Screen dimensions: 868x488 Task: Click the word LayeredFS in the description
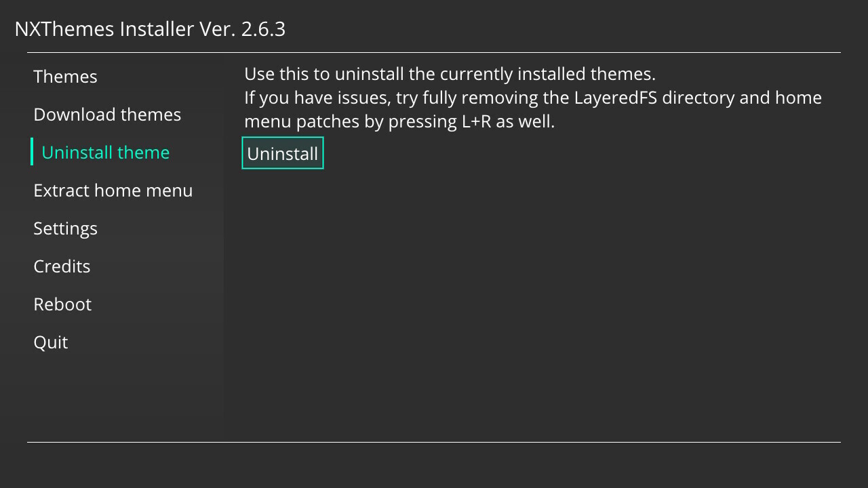pyautogui.click(x=616, y=98)
